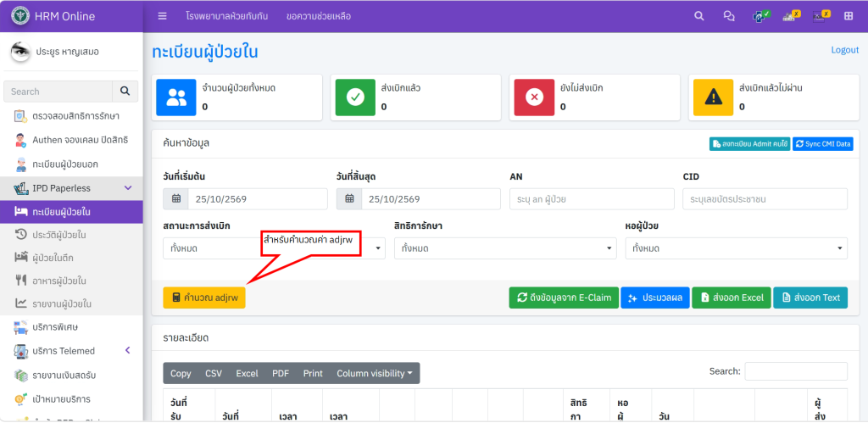
Task: Click the Print table button
Action: click(313, 373)
